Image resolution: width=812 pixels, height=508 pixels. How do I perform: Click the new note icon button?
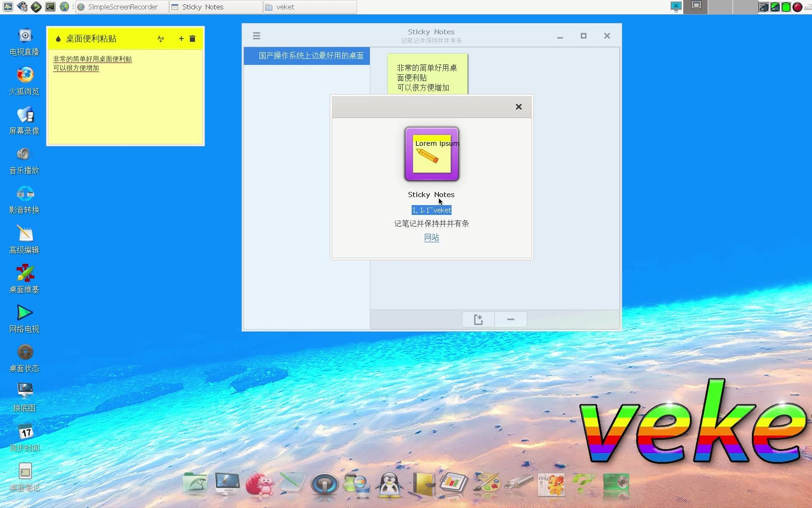(x=478, y=319)
